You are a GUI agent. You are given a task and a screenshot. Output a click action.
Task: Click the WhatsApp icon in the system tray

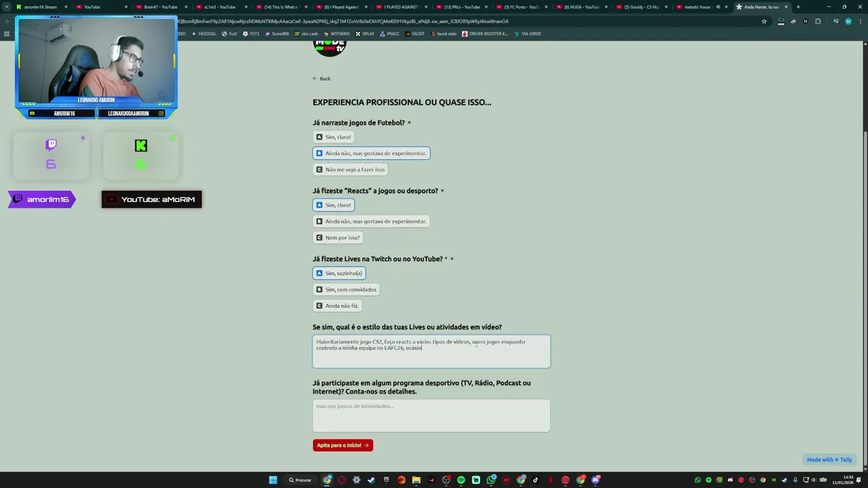[x=698, y=480]
